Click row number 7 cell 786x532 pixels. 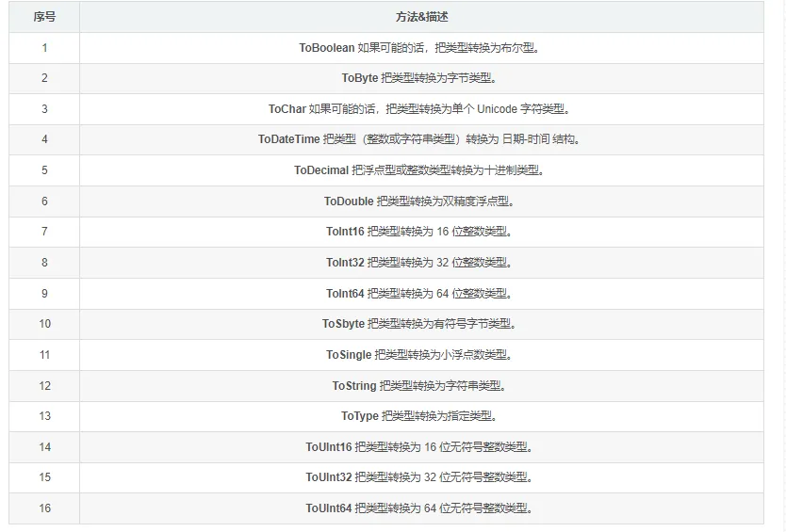click(44, 232)
